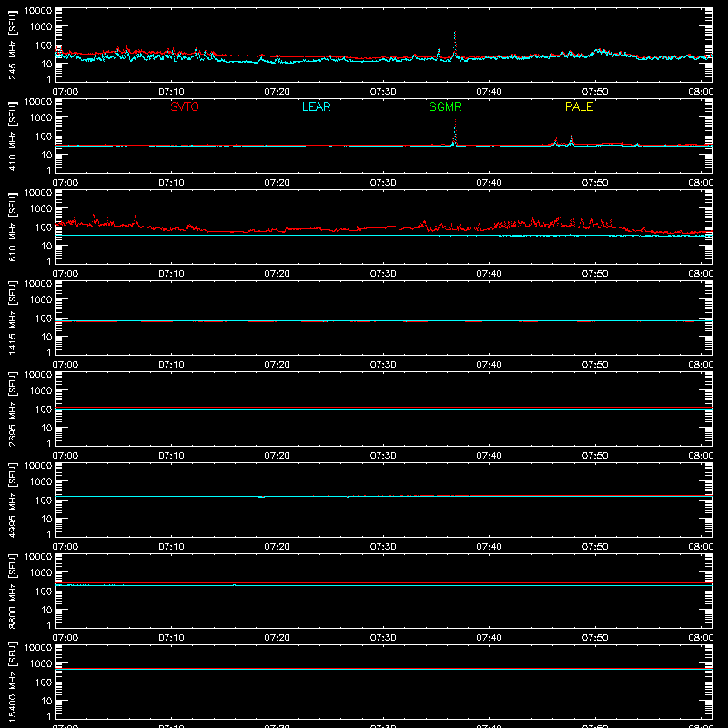Image resolution: width=728 pixels, height=728 pixels.
Task: Click the cyan LEAR station label
Action: (x=316, y=106)
